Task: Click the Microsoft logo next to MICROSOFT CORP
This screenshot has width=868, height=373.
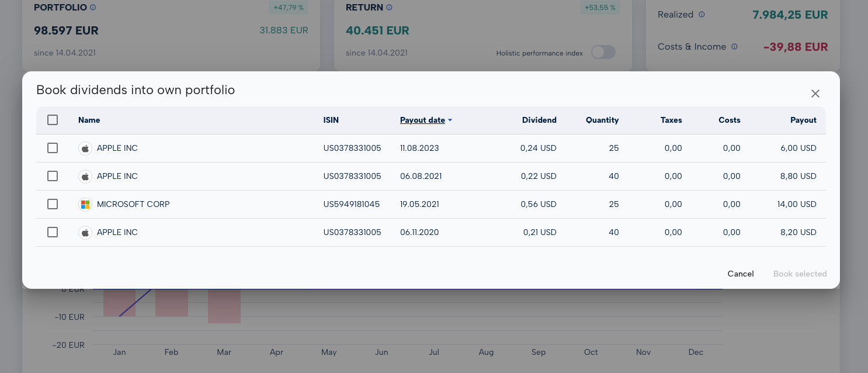Action: click(x=85, y=205)
